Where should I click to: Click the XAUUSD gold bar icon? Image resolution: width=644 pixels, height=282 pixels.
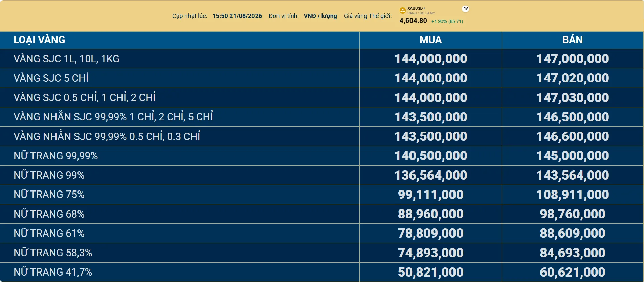403,11
